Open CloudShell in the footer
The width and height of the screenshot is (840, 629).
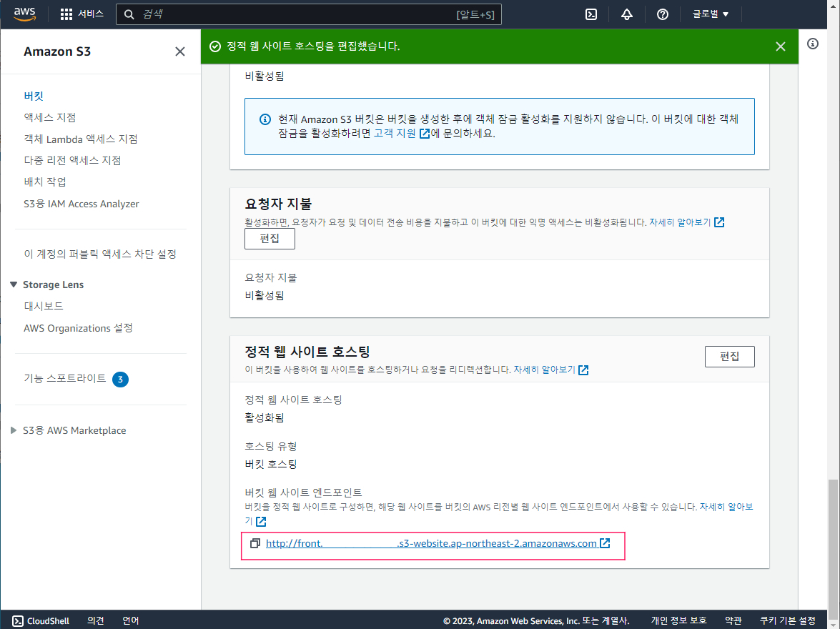41,620
